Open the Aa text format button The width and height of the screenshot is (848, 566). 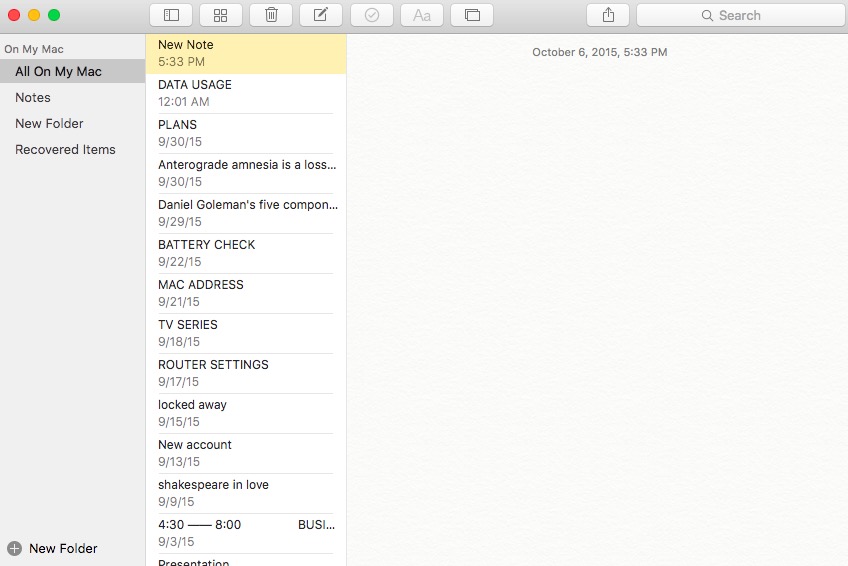pos(422,15)
